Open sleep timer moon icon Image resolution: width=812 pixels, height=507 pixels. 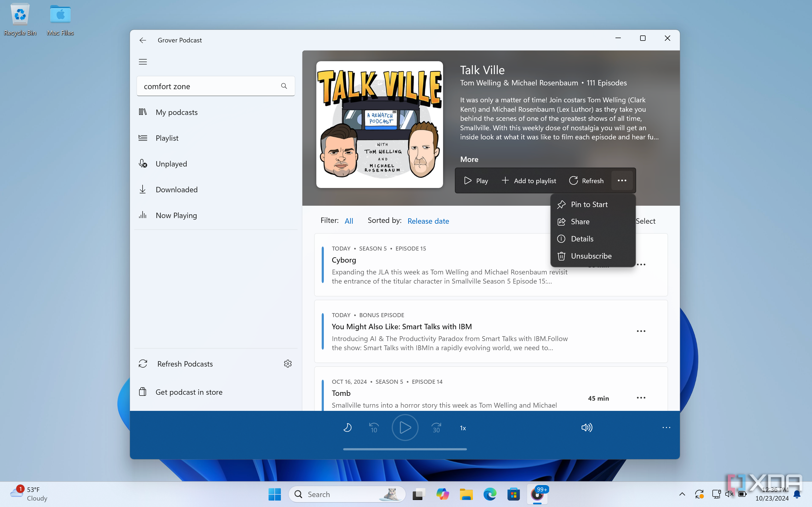[347, 428]
